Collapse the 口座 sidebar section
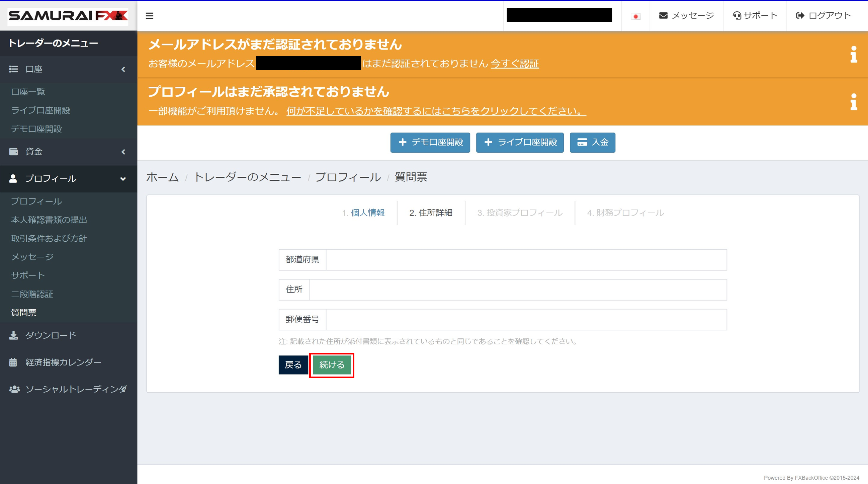868x484 pixels. (68, 69)
